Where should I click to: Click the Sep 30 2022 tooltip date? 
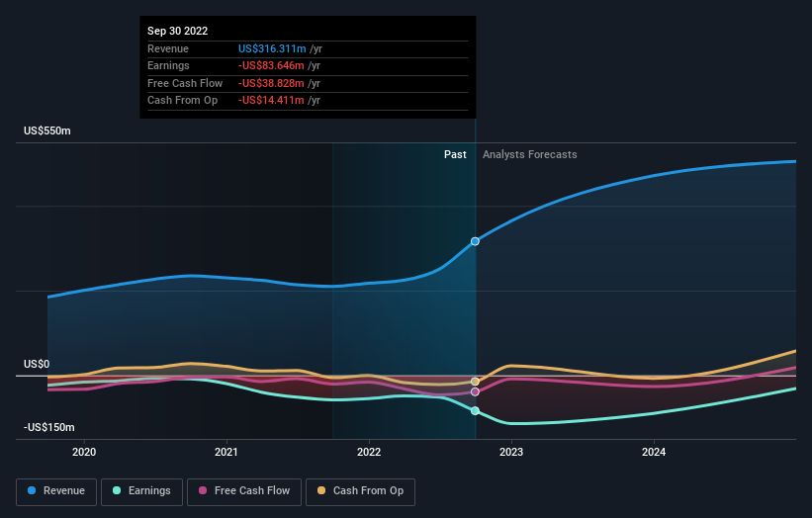coord(178,31)
